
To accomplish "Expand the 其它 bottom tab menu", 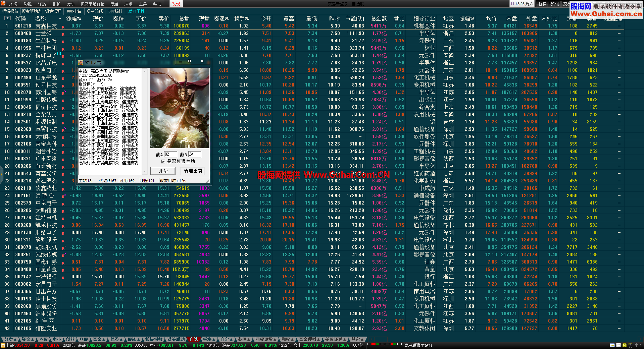I will (357, 339).
